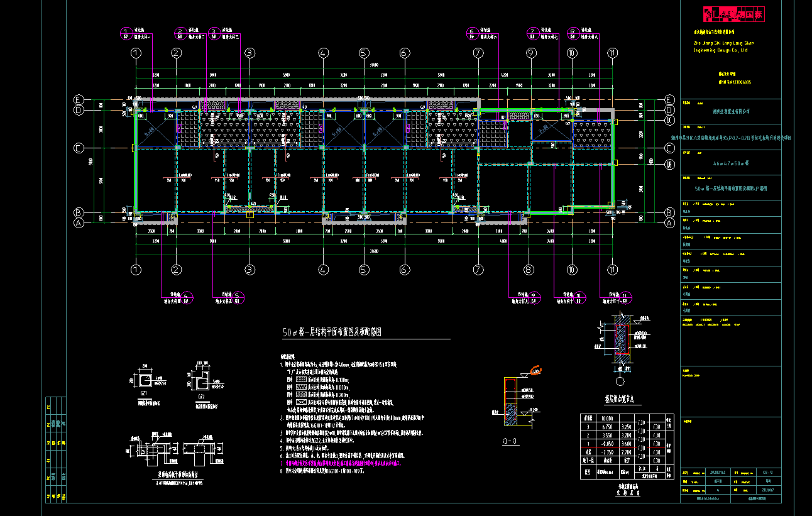812x516 pixels.
Task: Click the first hatch sample in notes legend
Action: tap(301, 380)
